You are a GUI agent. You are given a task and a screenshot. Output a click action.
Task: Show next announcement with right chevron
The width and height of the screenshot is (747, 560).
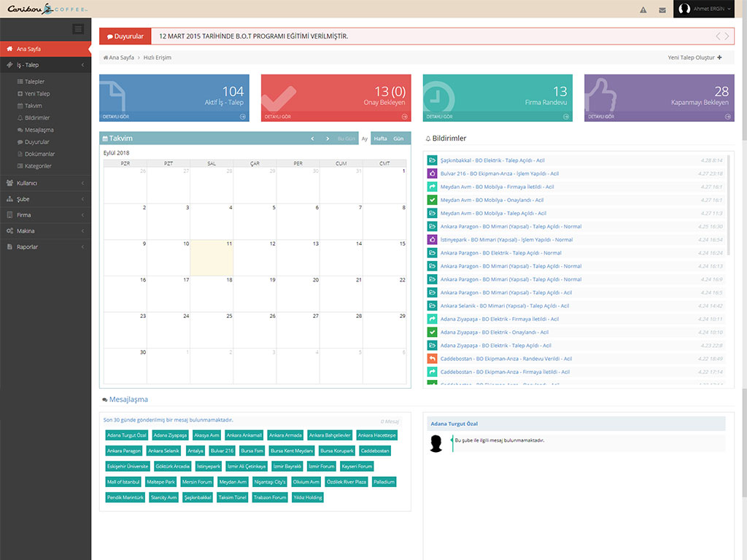(x=726, y=36)
